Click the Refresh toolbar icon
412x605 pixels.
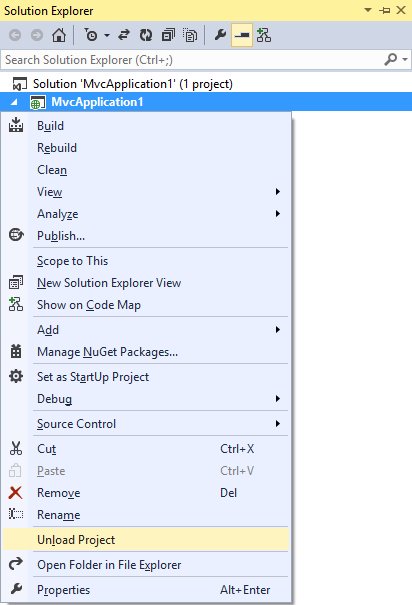146,35
